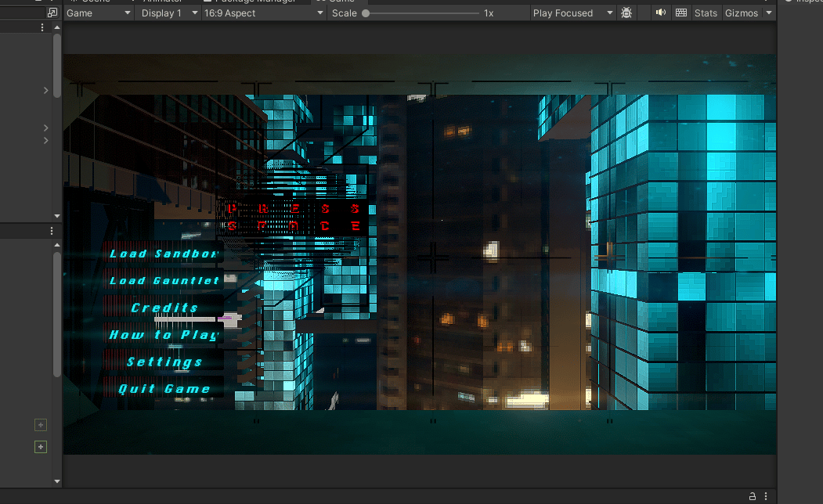Open the Credits menu button
The height and width of the screenshot is (504, 823).
(163, 308)
